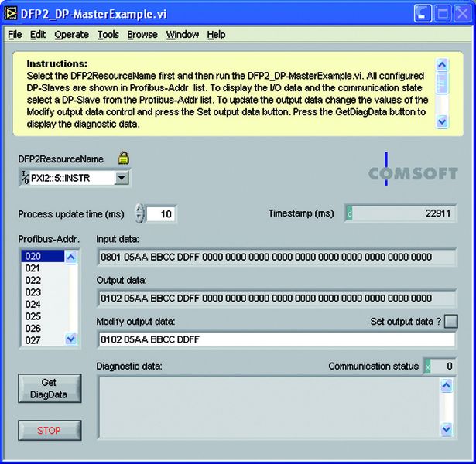The width and height of the screenshot is (476, 464).
Task: Click the LabVIEW VI icon in title bar
Action: (11, 14)
